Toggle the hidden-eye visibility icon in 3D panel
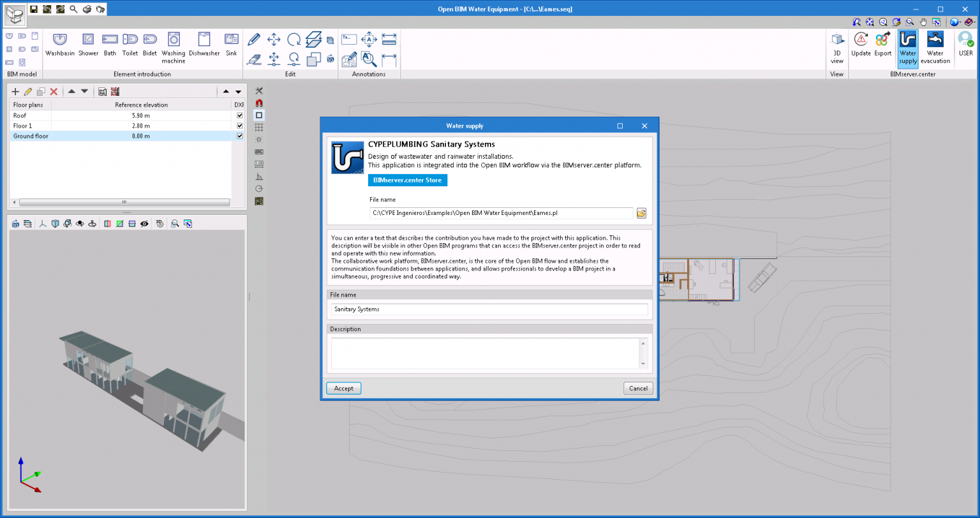980x518 pixels. click(144, 224)
